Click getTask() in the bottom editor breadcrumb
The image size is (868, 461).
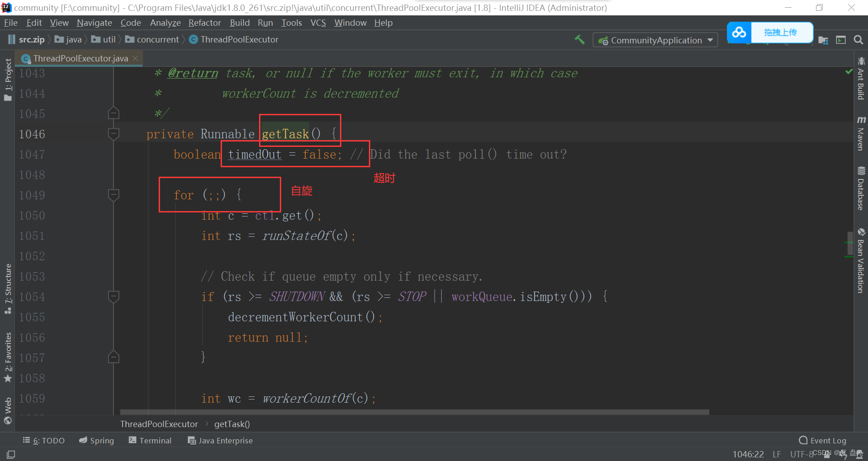pos(232,424)
